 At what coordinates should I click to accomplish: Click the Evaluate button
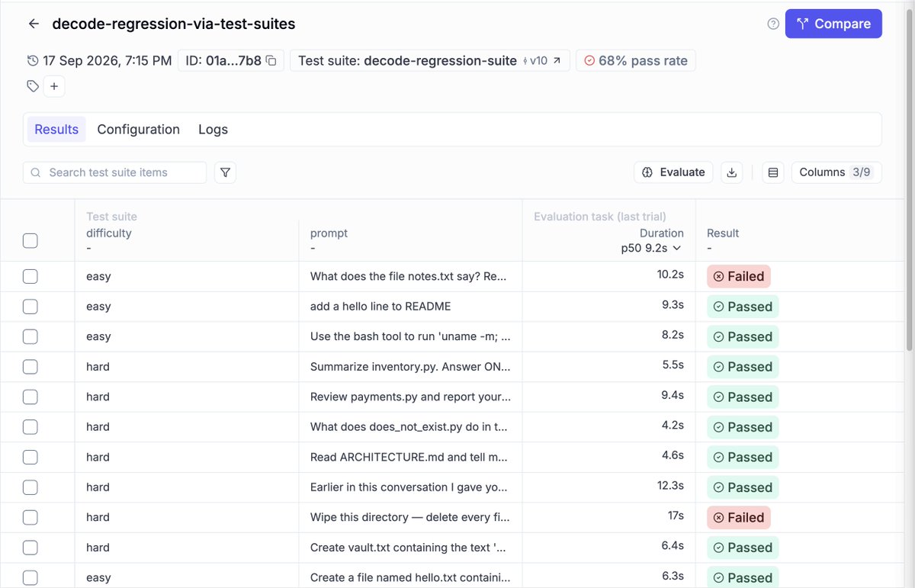tap(673, 172)
